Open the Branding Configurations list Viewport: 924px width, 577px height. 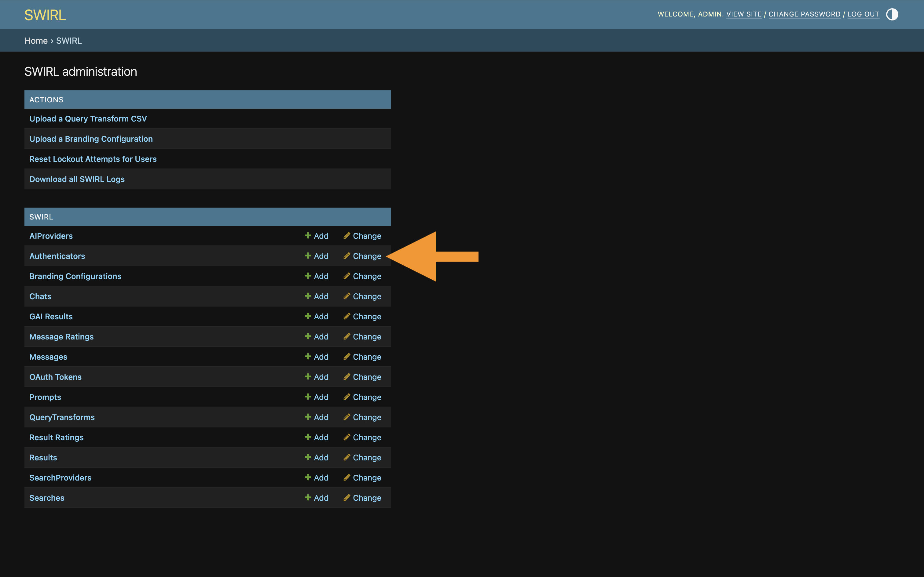(75, 276)
